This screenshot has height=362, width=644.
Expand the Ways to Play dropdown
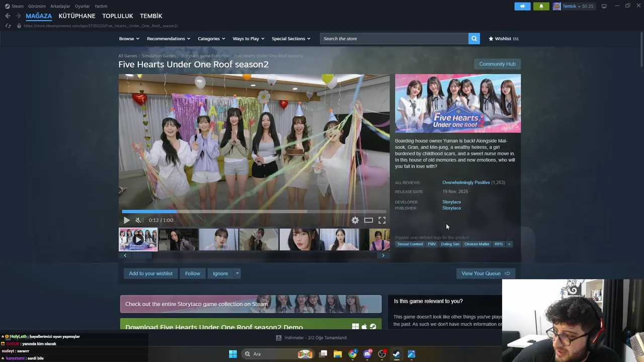click(x=249, y=39)
